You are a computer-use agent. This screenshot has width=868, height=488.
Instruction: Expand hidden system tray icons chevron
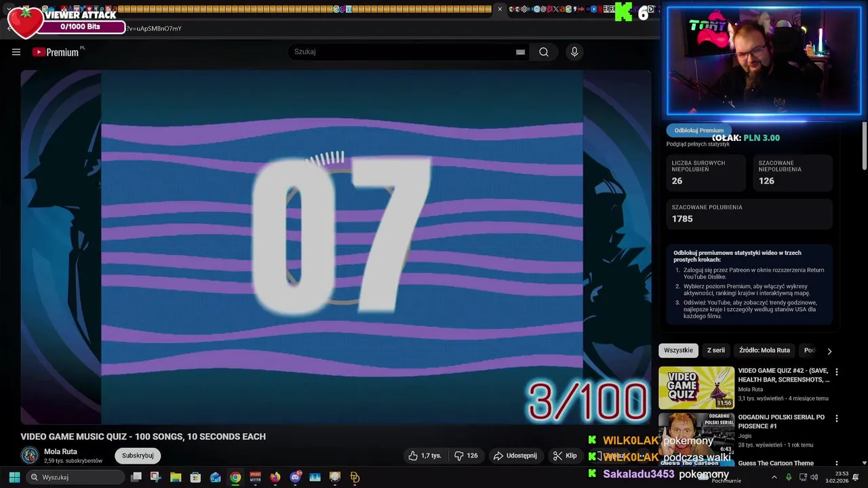(x=774, y=477)
